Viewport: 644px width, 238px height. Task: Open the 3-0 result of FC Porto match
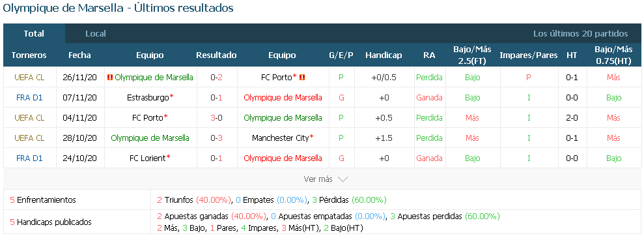point(216,118)
